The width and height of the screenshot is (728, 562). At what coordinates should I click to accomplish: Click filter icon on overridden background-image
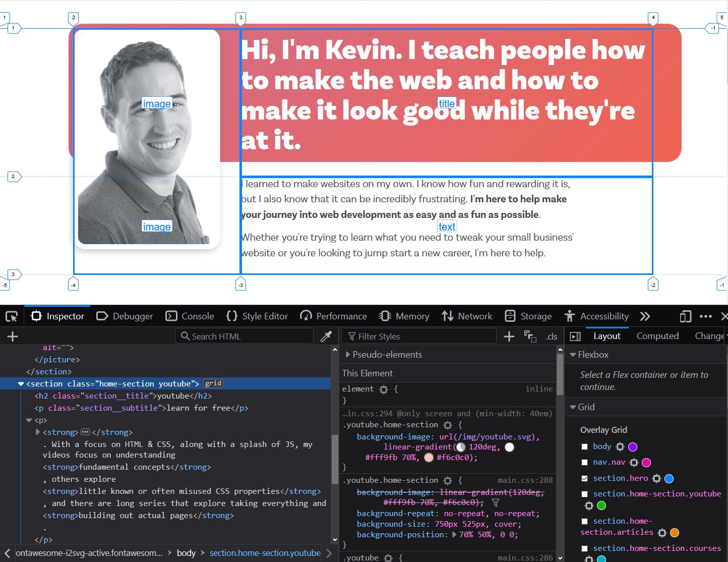[495, 502]
